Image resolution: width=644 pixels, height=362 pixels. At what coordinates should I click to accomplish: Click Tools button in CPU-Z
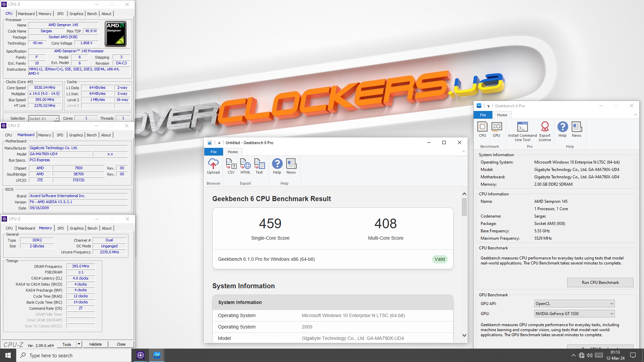67,344
